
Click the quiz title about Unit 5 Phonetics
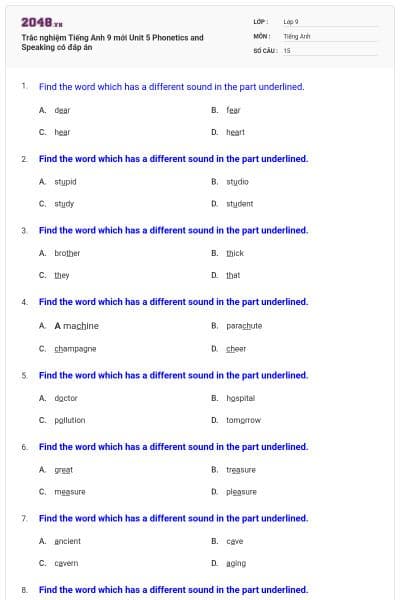point(112,42)
